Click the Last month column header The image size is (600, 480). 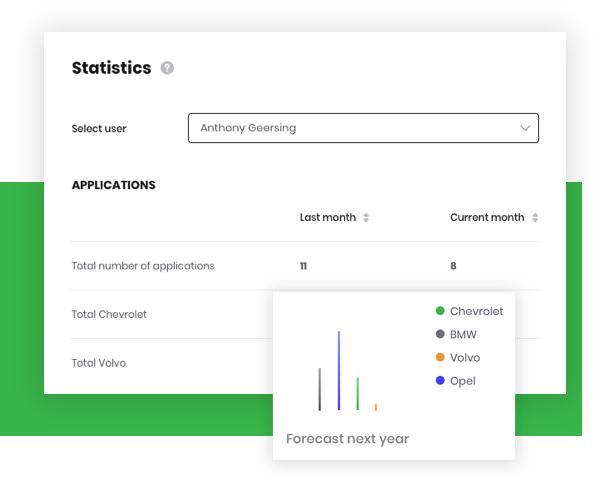tap(328, 217)
